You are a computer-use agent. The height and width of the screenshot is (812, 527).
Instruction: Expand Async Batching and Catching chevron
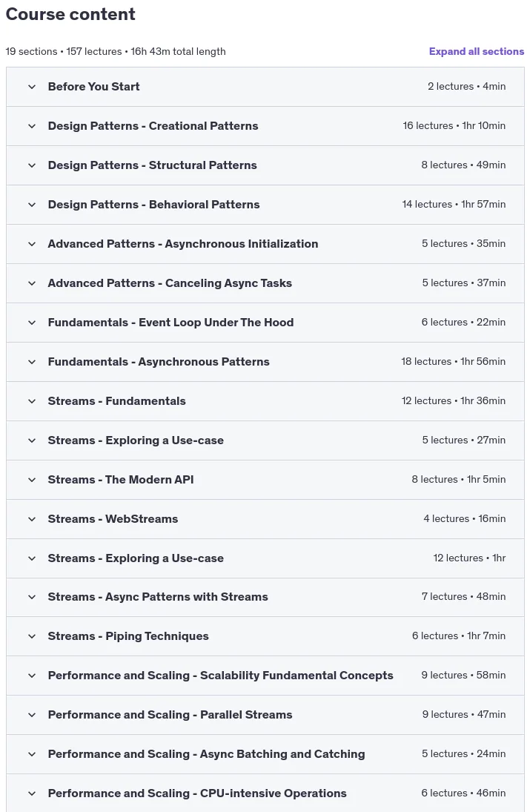pos(32,754)
